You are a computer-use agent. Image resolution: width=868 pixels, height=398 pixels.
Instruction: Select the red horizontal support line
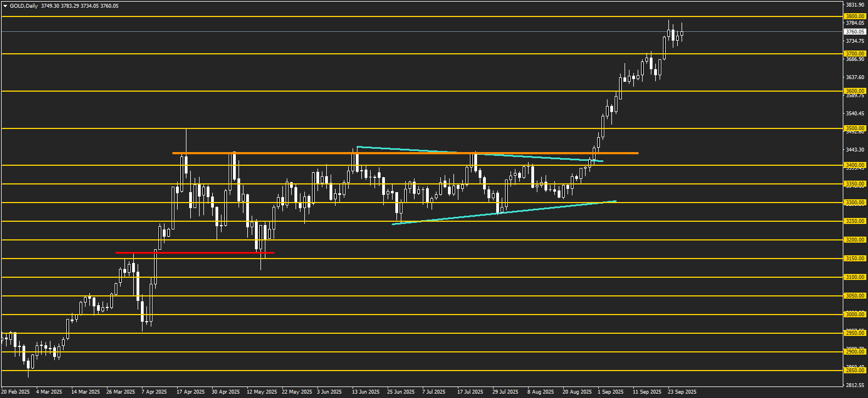pyautogui.click(x=195, y=253)
